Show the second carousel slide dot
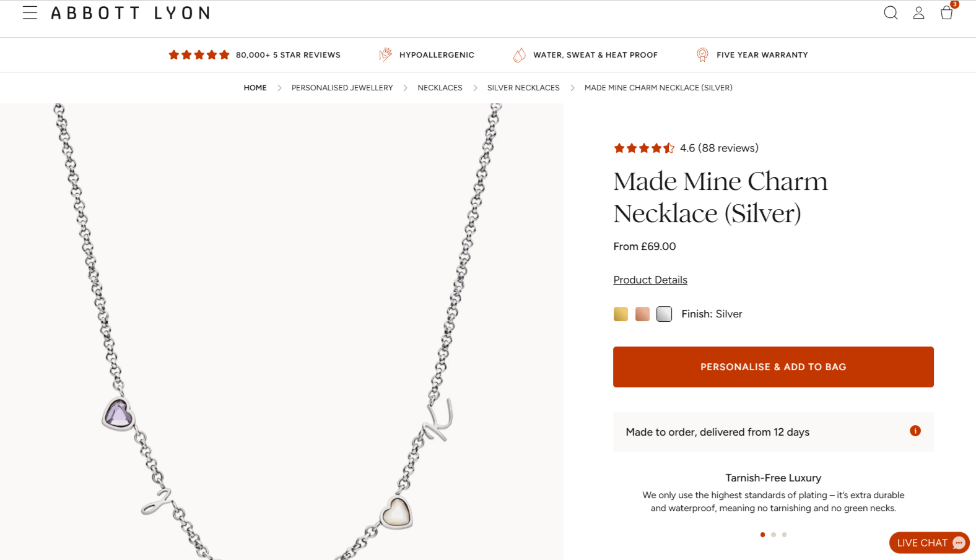 coord(773,535)
